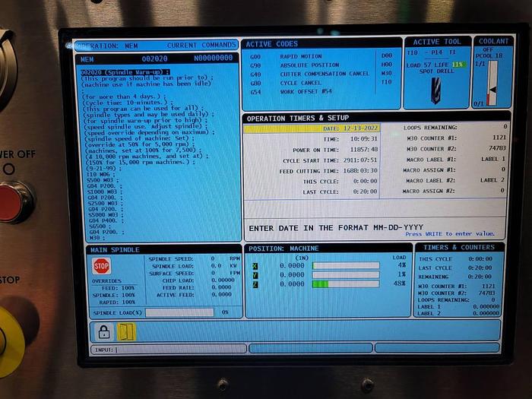Click the green Y axis label
The height and width of the screenshot is (399, 532).
click(255, 275)
